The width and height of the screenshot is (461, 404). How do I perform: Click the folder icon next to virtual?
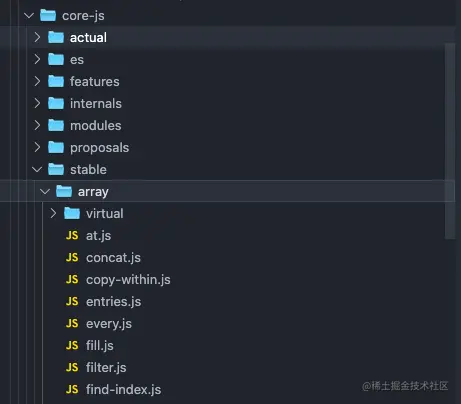tap(72, 213)
